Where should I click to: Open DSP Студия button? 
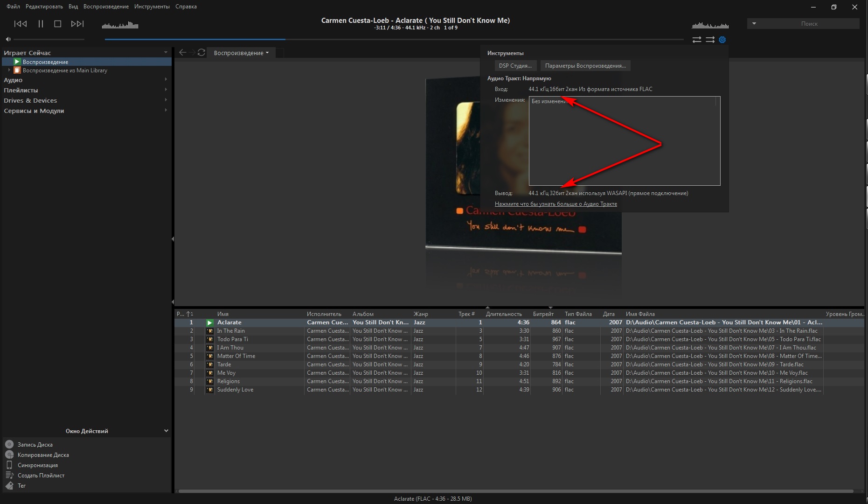pyautogui.click(x=515, y=66)
